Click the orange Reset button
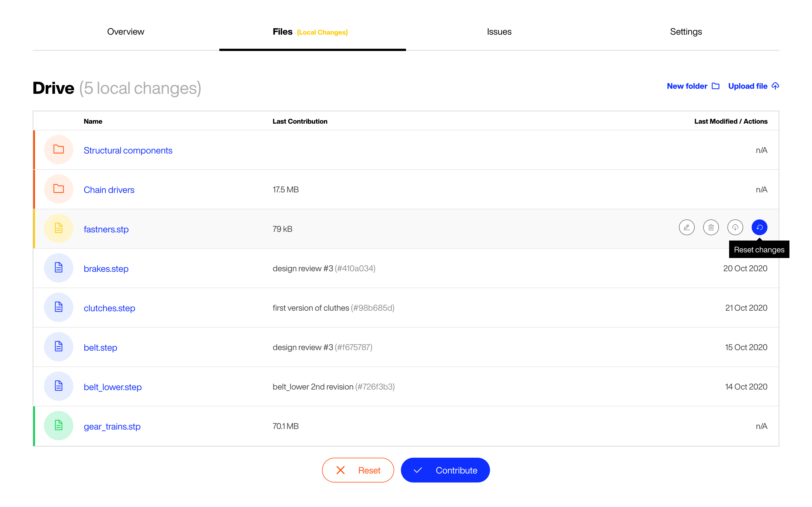This screenshot has height=507, width=812. click(358, 470)
